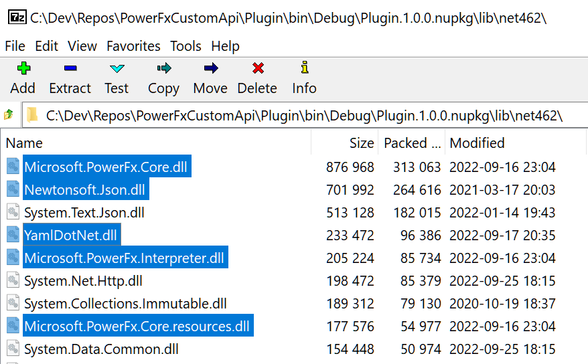This screenshot has width=588, height=364.
Task: Click the Microsoft.PowerFx.Core.resources.dll file icon
Action: [x=13, y=326]
